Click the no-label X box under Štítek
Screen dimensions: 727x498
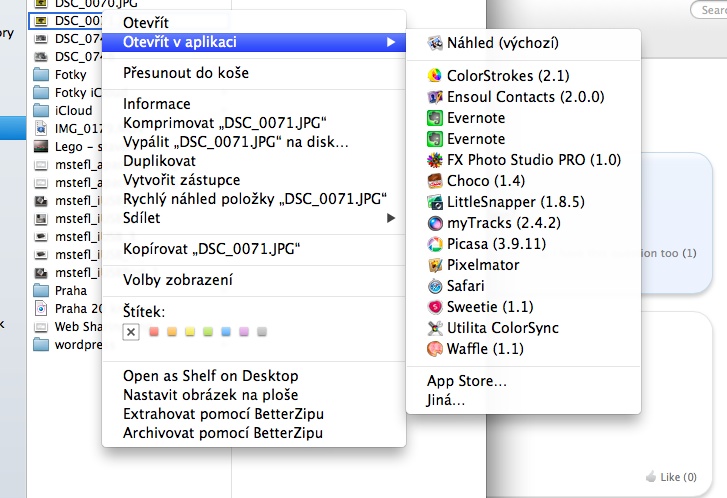(131, 332)
